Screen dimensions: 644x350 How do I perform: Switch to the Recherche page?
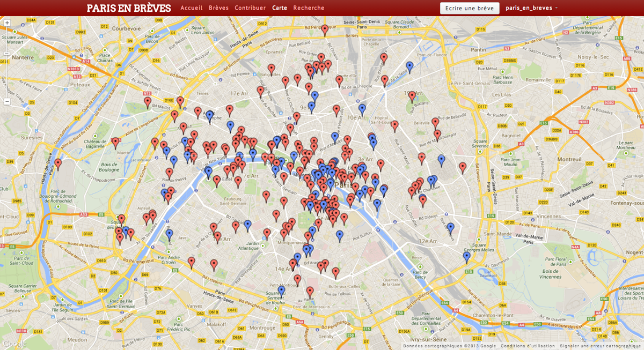(309, 8)
